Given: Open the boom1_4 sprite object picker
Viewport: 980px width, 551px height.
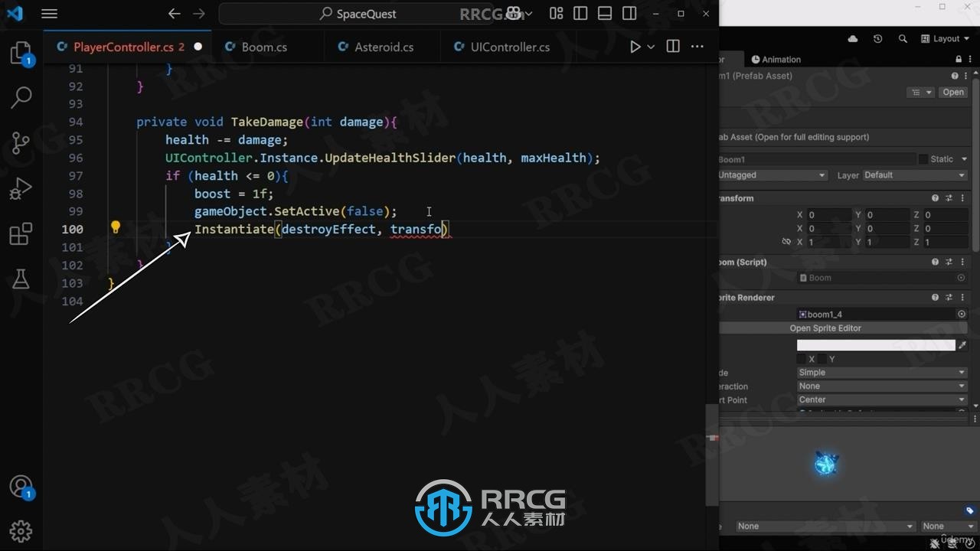Looking at the screenshot, I should (x=962, y=315).
